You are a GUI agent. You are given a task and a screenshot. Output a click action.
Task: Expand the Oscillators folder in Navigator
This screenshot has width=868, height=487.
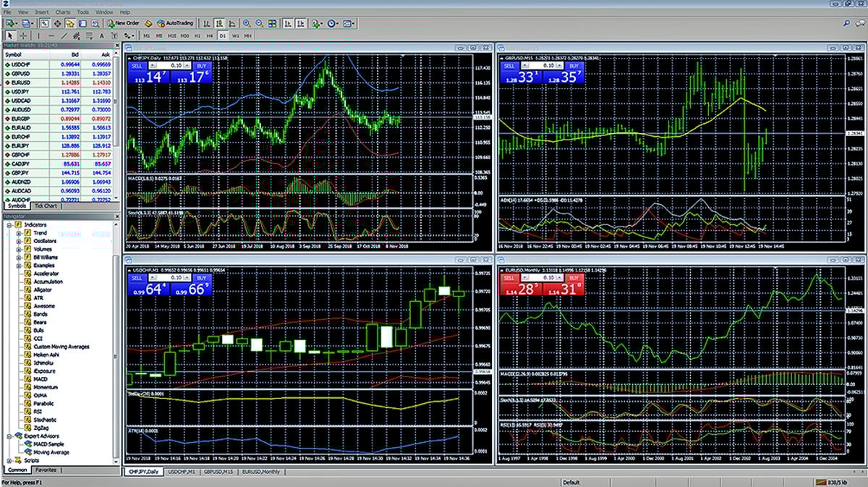tap(17, 241)
